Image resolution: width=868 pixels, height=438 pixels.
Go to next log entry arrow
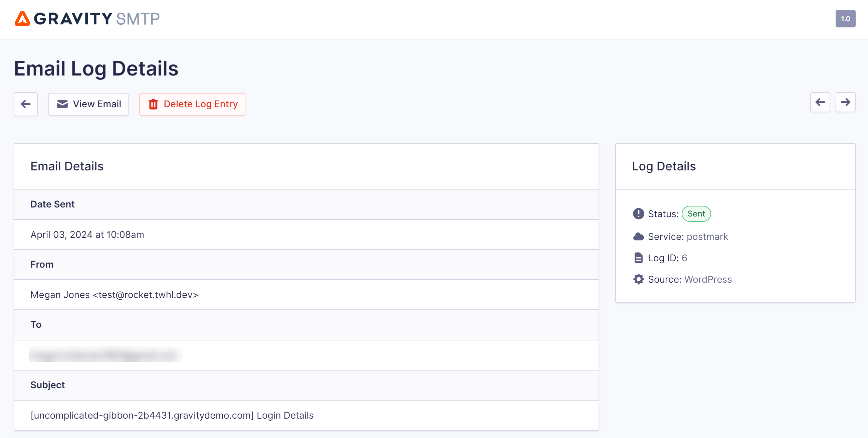tap(845, 102)
